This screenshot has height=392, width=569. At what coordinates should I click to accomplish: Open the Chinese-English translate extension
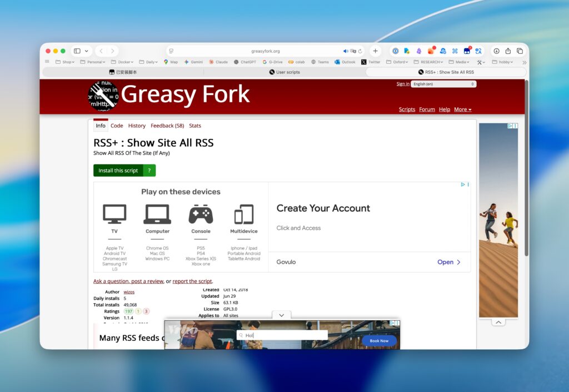478,51
